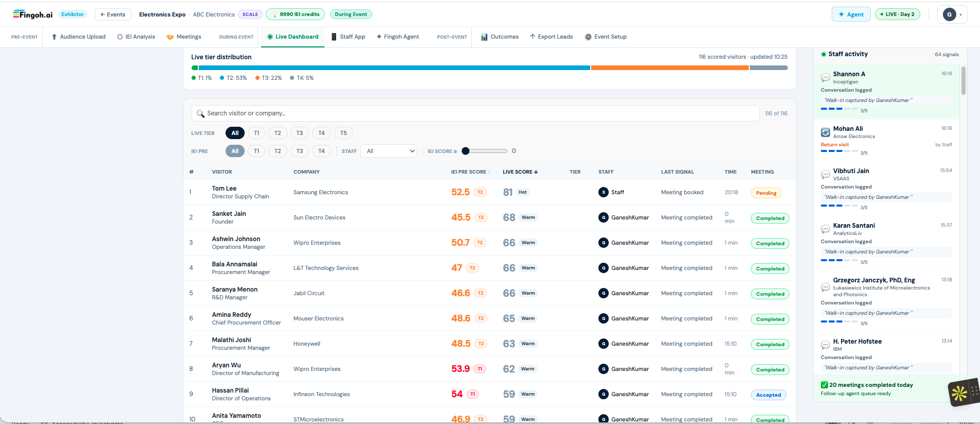Click the Staff App phone icon
Image resolution: width=980 pixels, height=424 pixels.
point(334,37)
